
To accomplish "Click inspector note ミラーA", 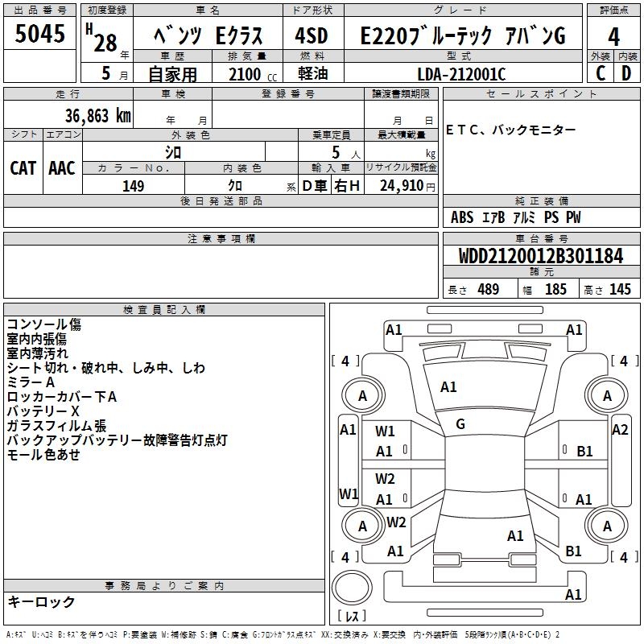I will coord(31,382).
